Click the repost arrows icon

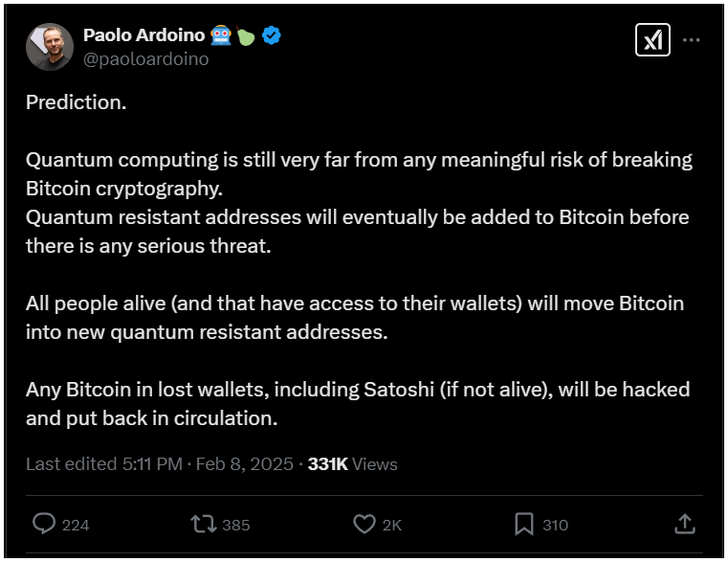click(203, 524)
